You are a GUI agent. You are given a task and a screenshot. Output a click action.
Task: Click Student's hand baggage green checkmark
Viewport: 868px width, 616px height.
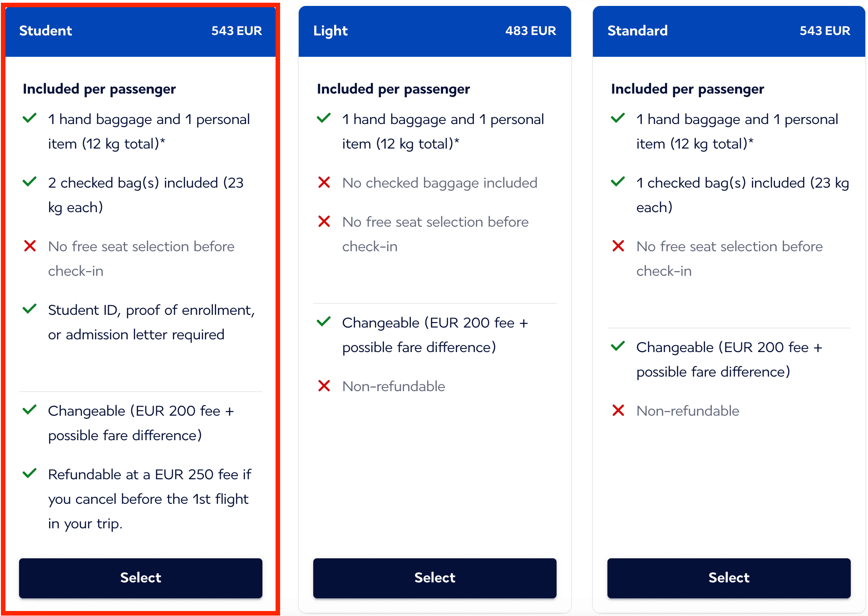[30, 119]
